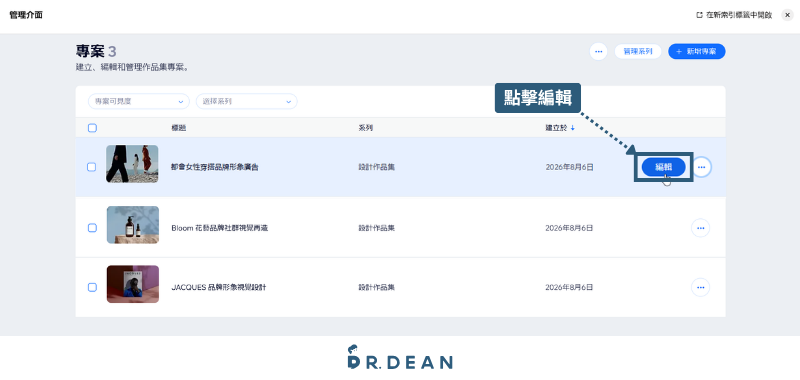Image resolution: width=800 pixels, height=380 pixels.
Task: Expand the 專案可見度 filter dropdown
Action: click(x=138, y=102)
